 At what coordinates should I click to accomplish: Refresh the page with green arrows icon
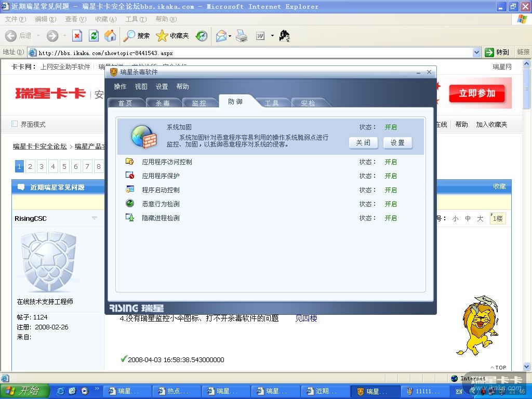[94, 36]
